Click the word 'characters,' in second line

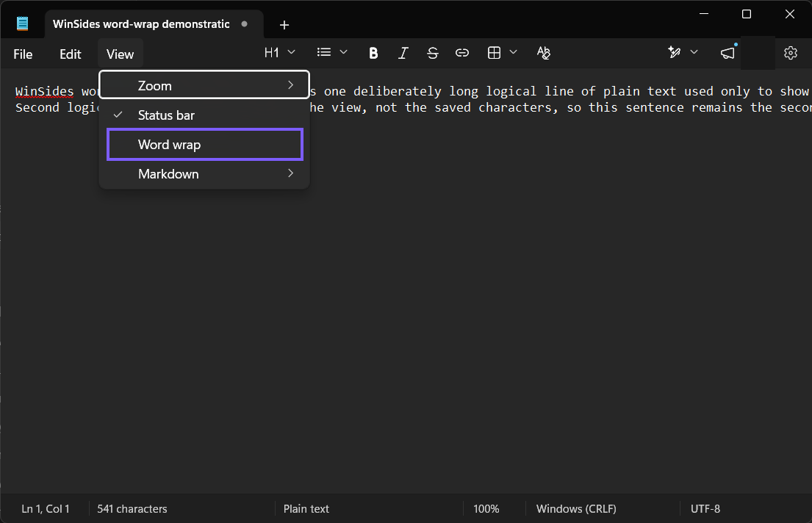518,107
